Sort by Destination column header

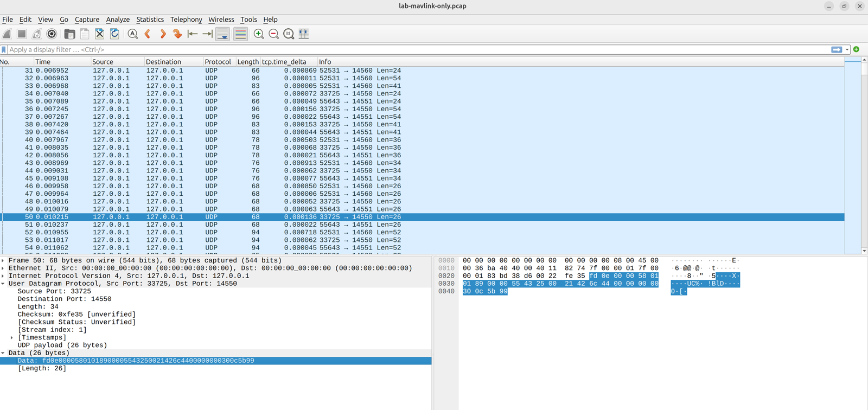174,62
